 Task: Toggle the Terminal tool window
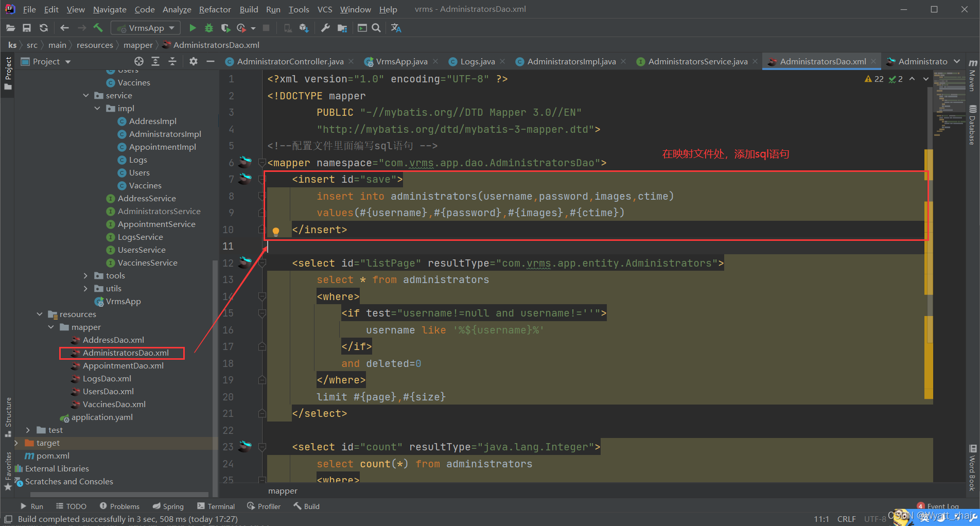[216, 506]
